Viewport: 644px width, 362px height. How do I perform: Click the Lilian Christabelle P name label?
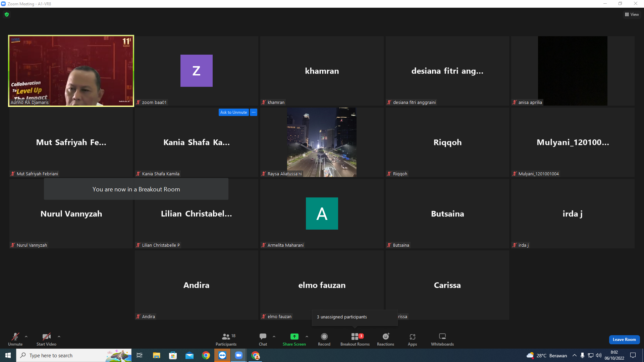pyautogui.click(x=161, y=245)
